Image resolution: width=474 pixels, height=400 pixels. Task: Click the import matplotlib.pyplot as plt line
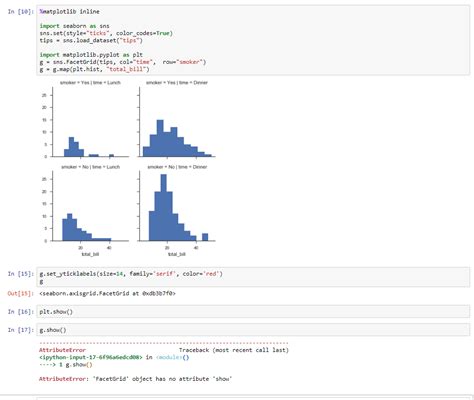click(91, 55)
